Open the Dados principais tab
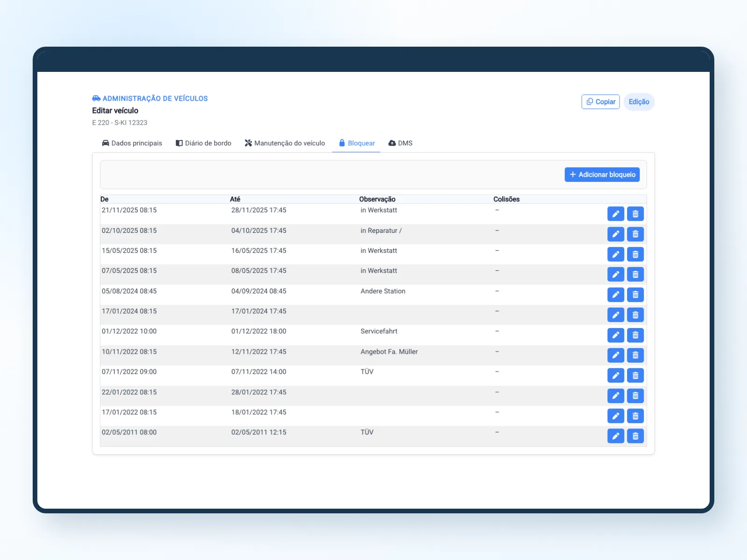The image size is (747, 560). click(132, 143)
